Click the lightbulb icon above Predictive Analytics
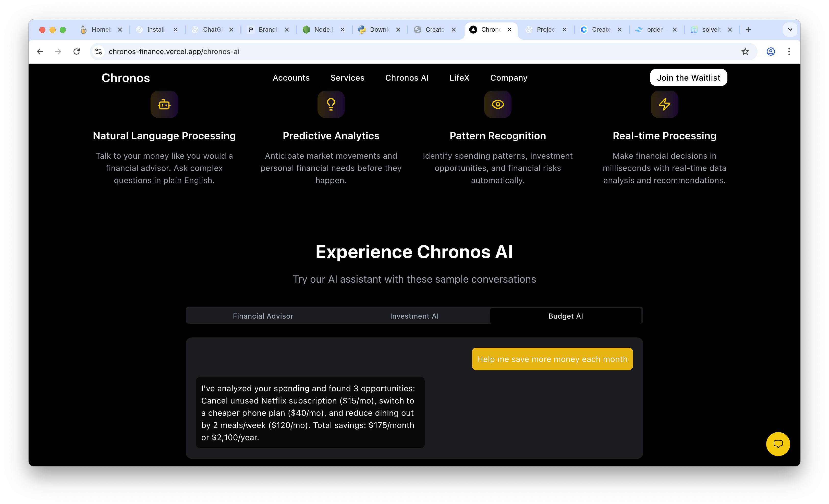This screenshot has height=504, width=829. coord(331,105)
